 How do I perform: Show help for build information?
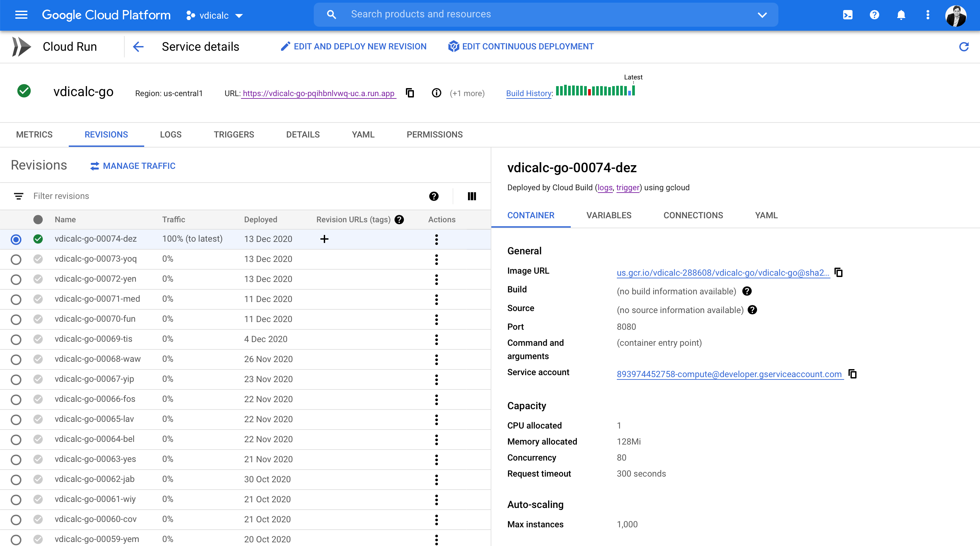click(747, 291)
